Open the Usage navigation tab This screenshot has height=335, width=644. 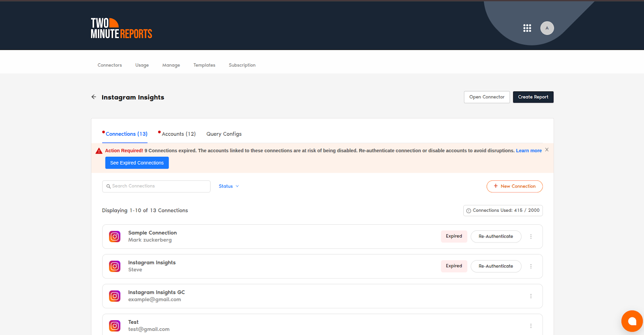pyautogui.click(x=142, y=65)
